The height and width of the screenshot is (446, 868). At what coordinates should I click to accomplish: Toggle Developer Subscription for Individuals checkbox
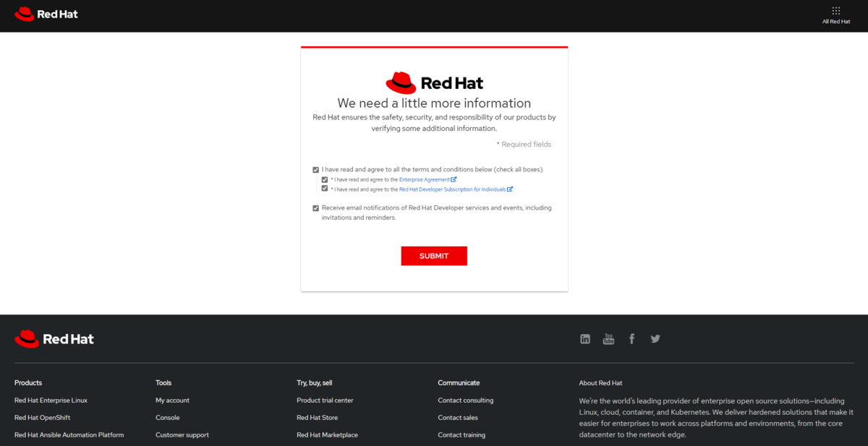click(x=325, y=189)
